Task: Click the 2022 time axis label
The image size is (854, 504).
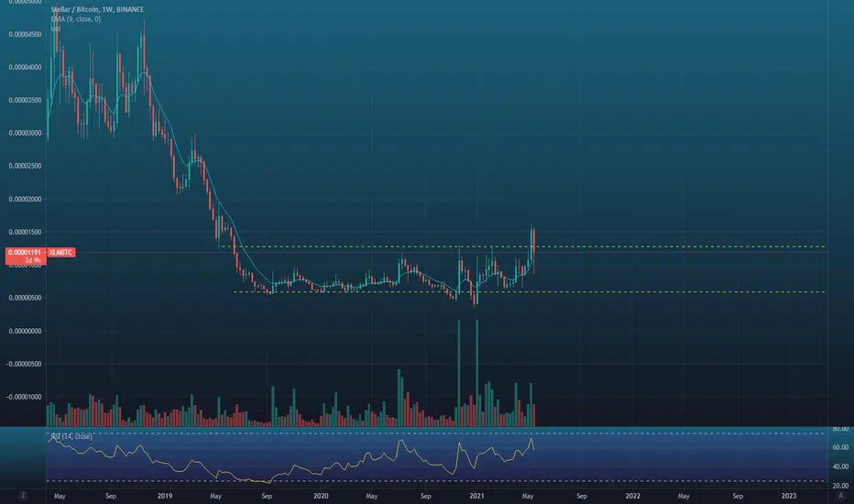Action: pyautogui.click(x=633, y=496)
